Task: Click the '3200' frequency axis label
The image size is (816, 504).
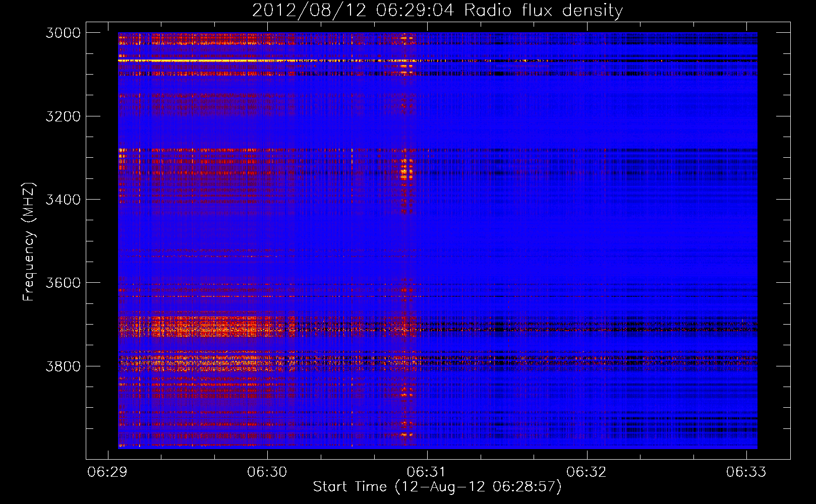Action: [63, 116]
